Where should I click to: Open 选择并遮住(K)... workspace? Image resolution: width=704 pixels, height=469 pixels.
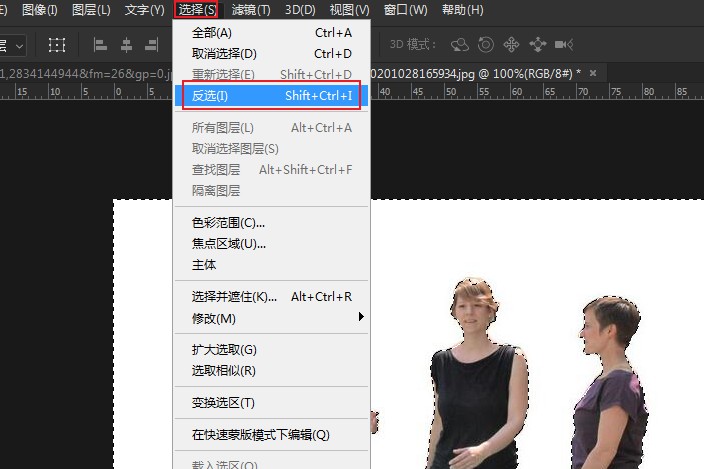coord(271,297)
